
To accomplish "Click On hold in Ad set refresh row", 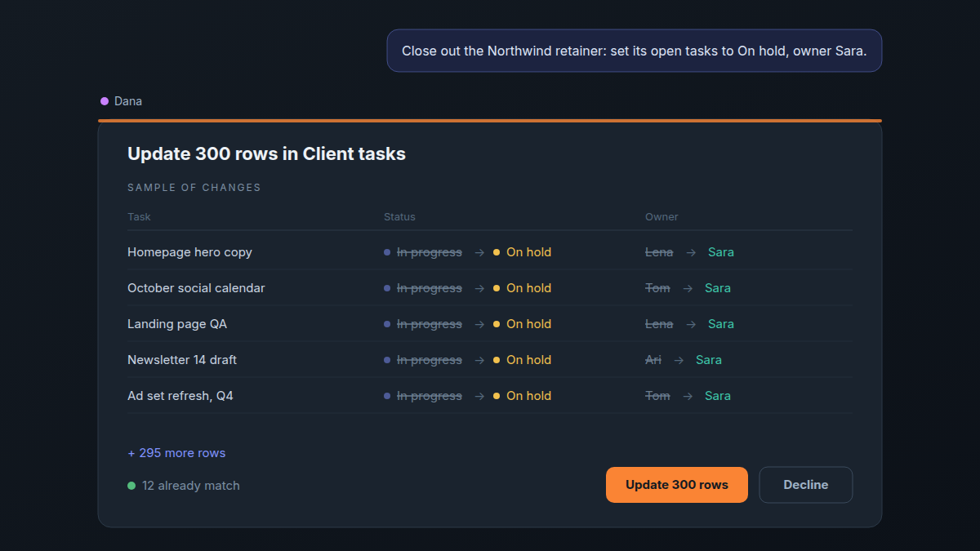I will [x=523, y=396].
